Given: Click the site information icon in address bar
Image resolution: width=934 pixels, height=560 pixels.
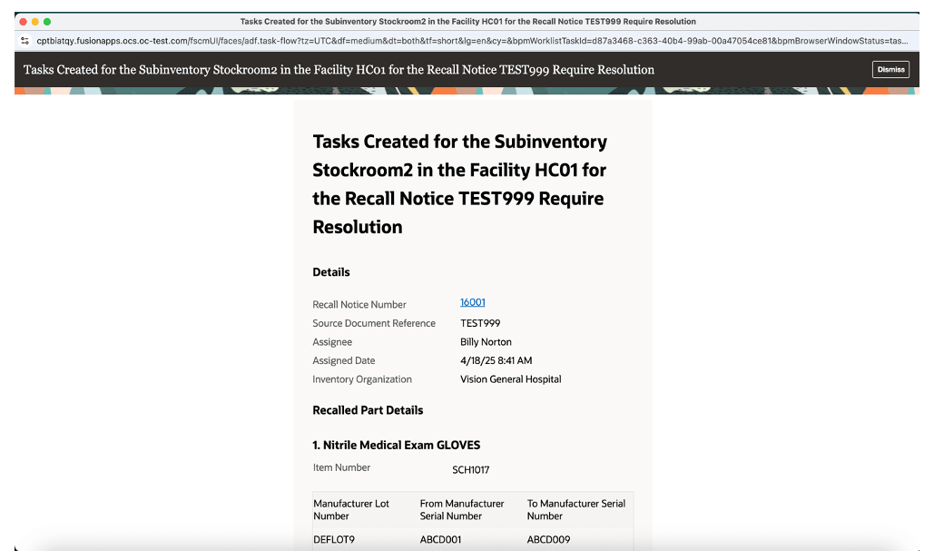Looking at the screenshot, I should pyautogui.click(x=25, y=41).
